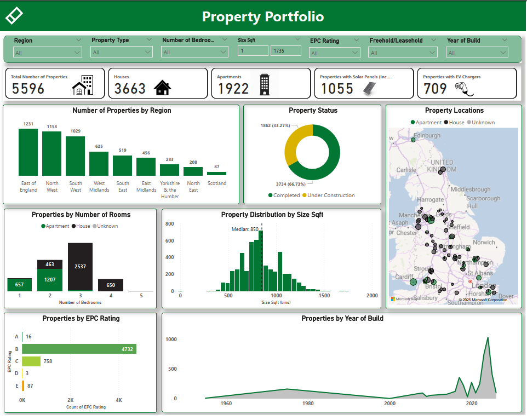Select the 2-bedroom apartment segment 1207
Image resolution: width=527 pixels, height=420 pixels.
coord(50,280)
